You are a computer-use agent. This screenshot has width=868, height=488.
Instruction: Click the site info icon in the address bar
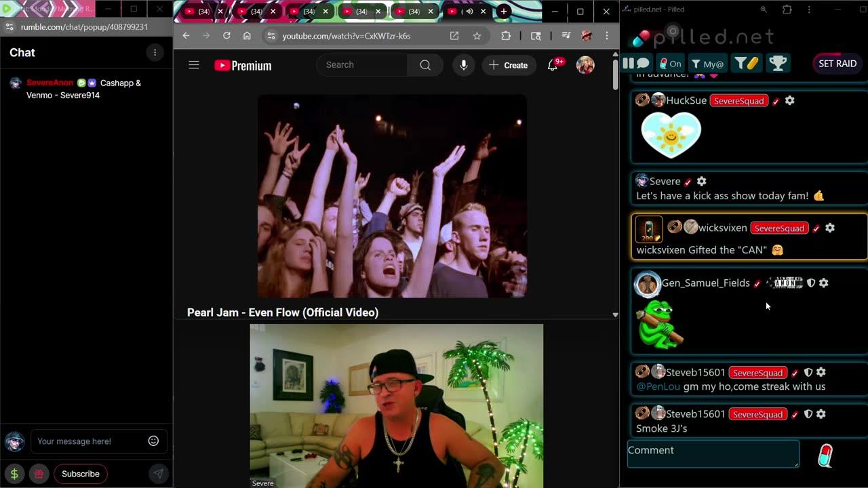(271, 36)
